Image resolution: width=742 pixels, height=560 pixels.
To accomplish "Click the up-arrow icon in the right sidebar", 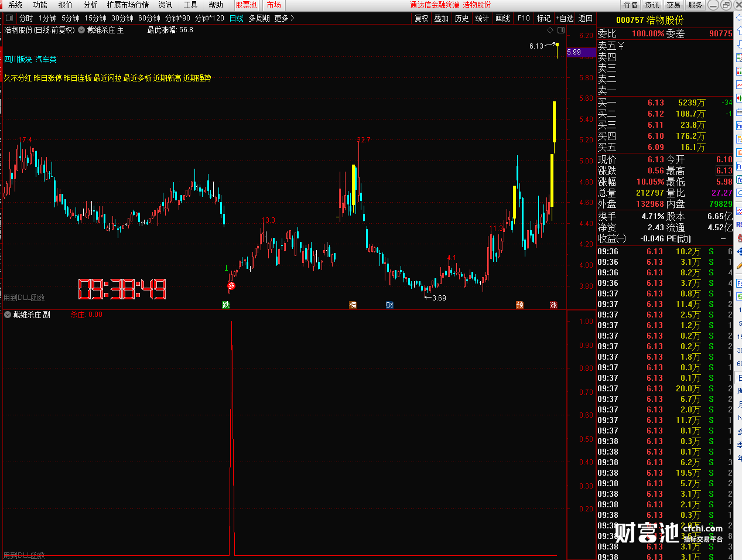I will [x=739, y=30].
